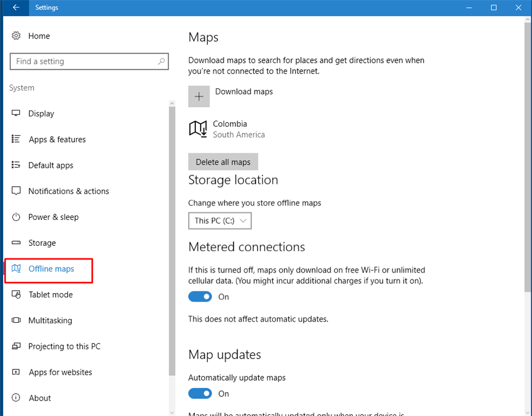
Task: Click the main content vertical scrollbar
Action: pyautogui.click(x=528, y=157)
